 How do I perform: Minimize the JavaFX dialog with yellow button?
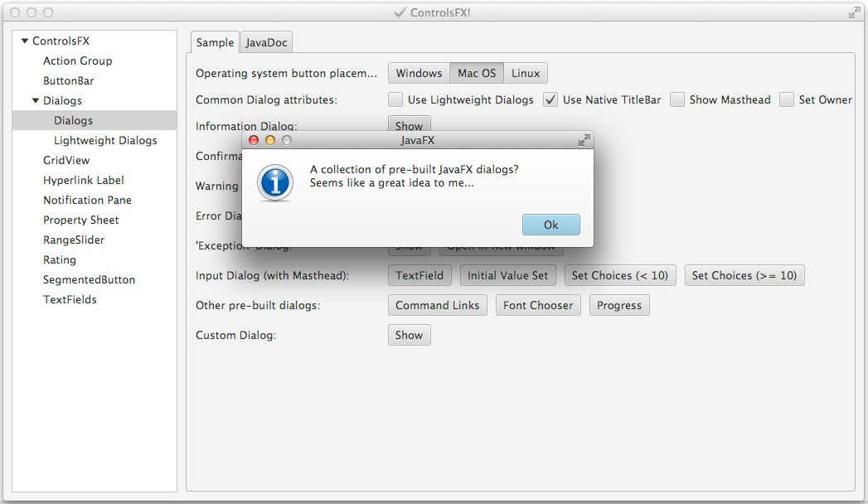click(270, 141)
